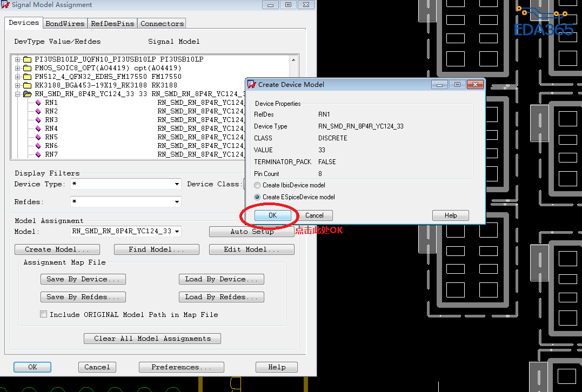Click Cancel in Signal Model Assignment window

(97, 367)
